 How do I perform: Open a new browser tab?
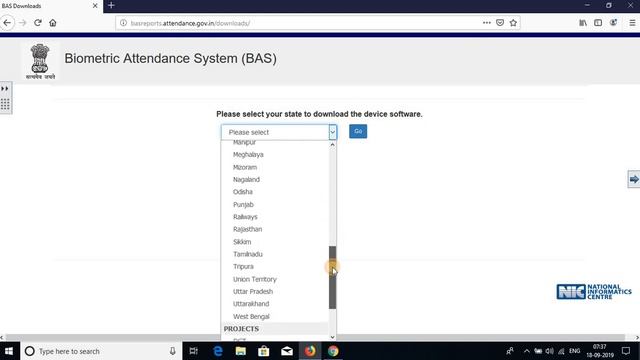[x=111, y=6]
